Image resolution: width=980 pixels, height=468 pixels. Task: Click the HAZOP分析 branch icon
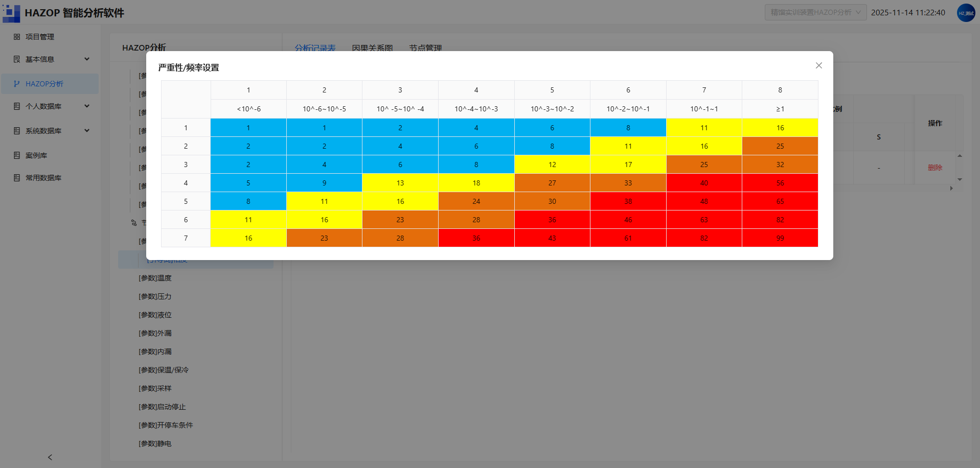pos(17,84)
